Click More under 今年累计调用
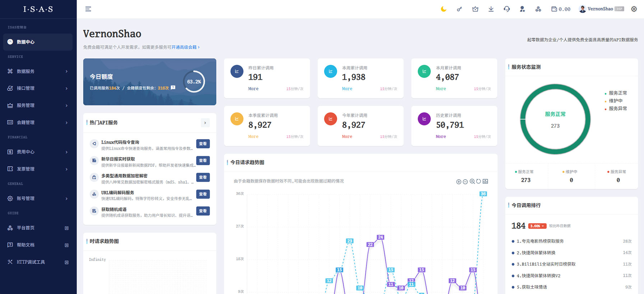Viewport: 644px width, 294px height. pyautogui.click(x=347, y=137)
